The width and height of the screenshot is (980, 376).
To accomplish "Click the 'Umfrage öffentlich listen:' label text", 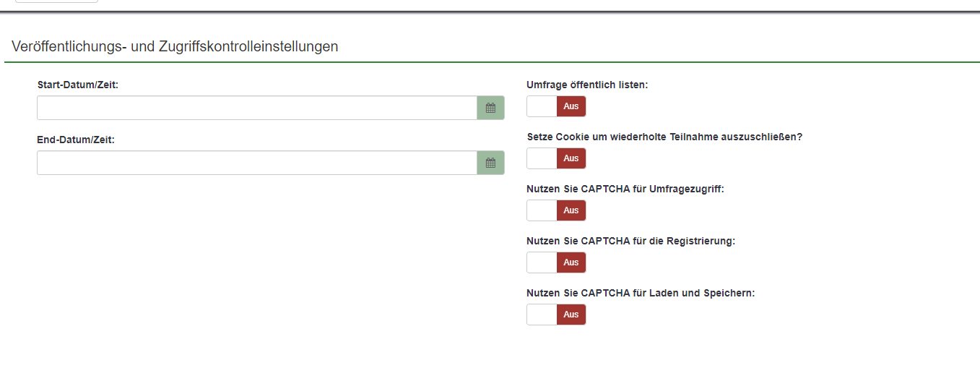I will pos(587,85).
